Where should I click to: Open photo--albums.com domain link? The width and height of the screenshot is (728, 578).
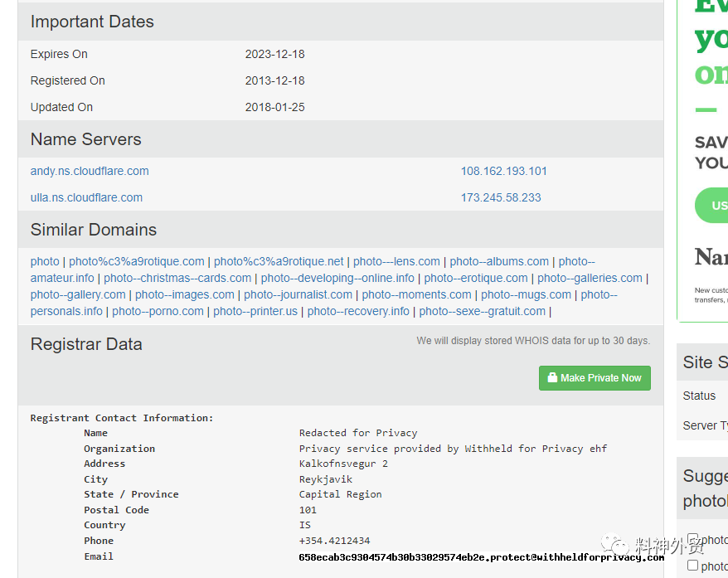coord(499,261)
